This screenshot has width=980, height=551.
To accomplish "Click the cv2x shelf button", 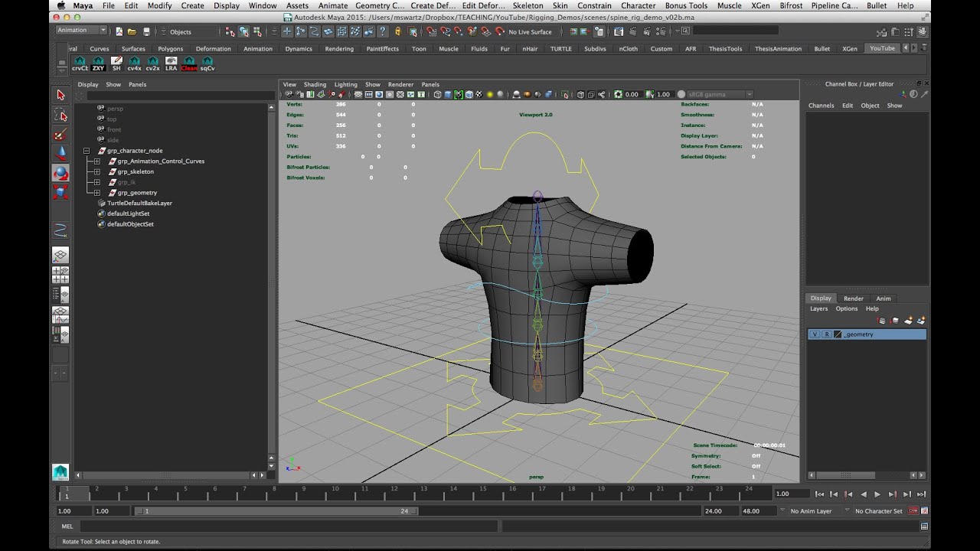I will 152,64.
